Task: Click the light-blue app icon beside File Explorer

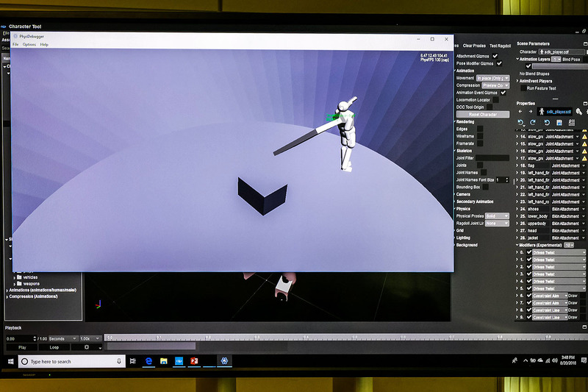Action: [x=179, y=361]
